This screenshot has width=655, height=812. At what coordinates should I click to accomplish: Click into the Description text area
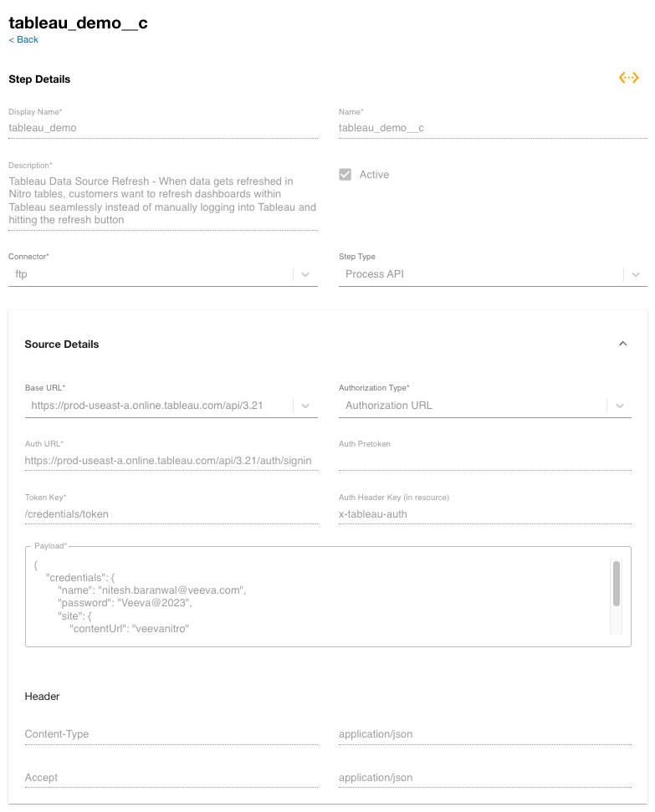162,201
